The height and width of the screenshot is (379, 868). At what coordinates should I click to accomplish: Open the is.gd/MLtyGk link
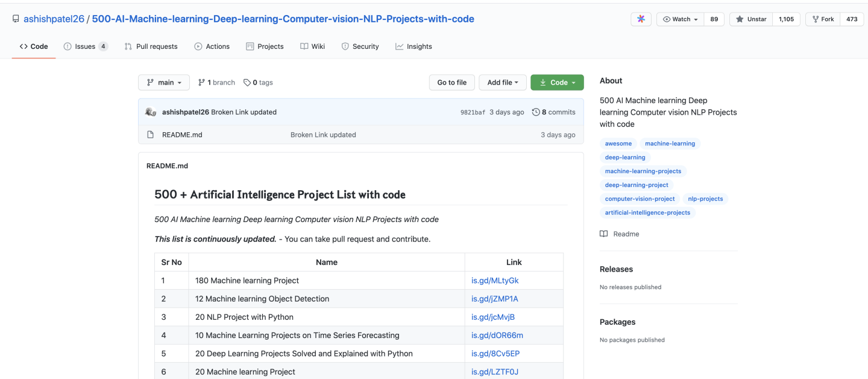coord(495,281)
